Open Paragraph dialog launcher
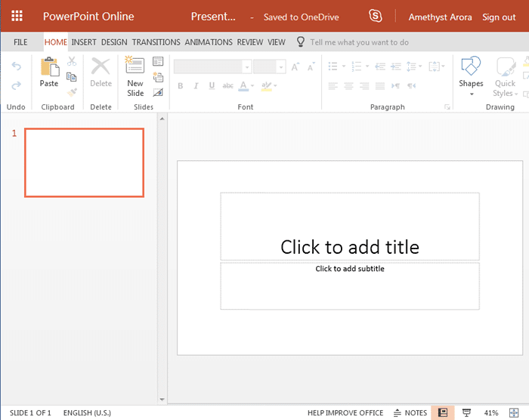This screenshot has height=420, width=529. click(447, 107)
